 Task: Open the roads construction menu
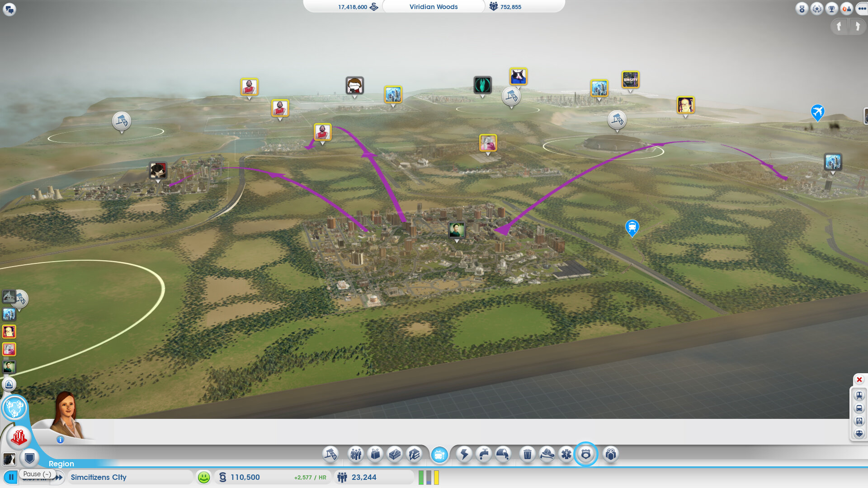click(330, 454)
